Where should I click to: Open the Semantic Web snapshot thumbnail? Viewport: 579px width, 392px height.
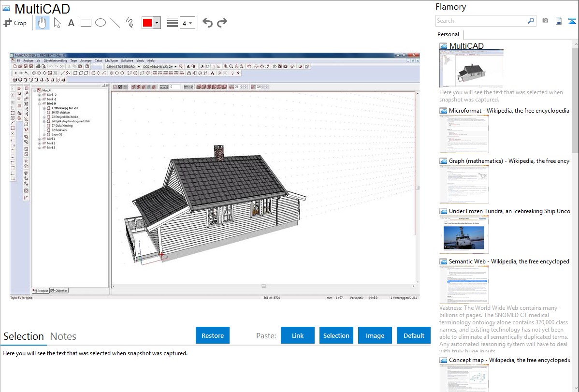(464, 285)
